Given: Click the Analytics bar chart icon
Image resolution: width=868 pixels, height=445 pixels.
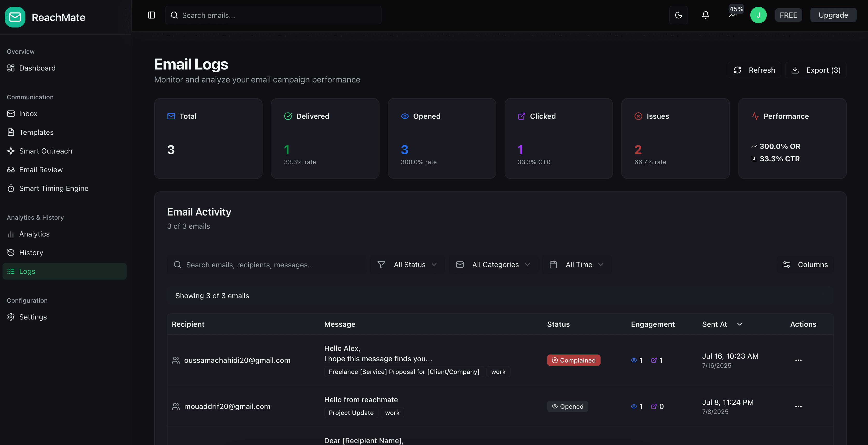Looking at the screenshot, I should 11,234.
